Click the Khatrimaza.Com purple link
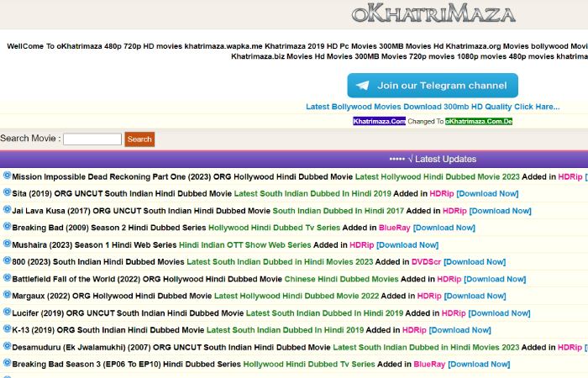 (379, 121)
